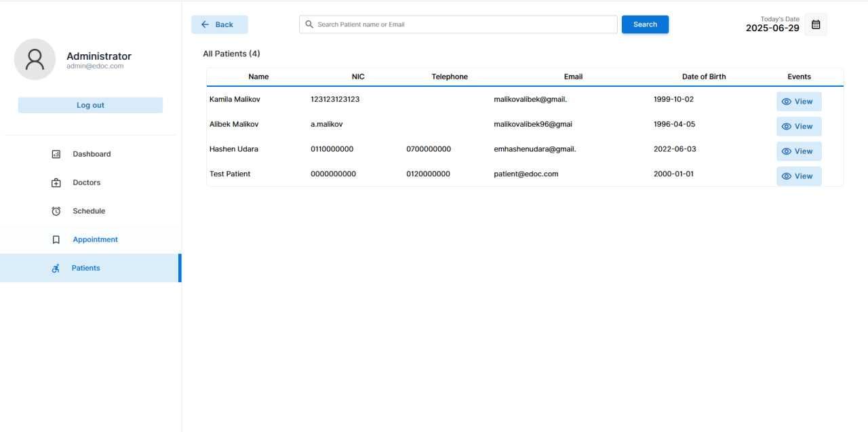Click birth date 2000-01-01
This screenshot has width=868, height=432.
click(673, 174)
